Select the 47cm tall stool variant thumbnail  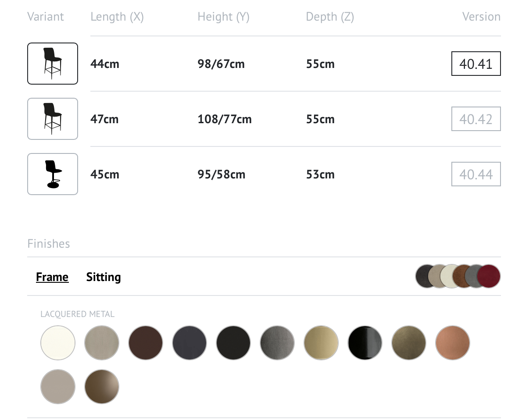[53, 119]
